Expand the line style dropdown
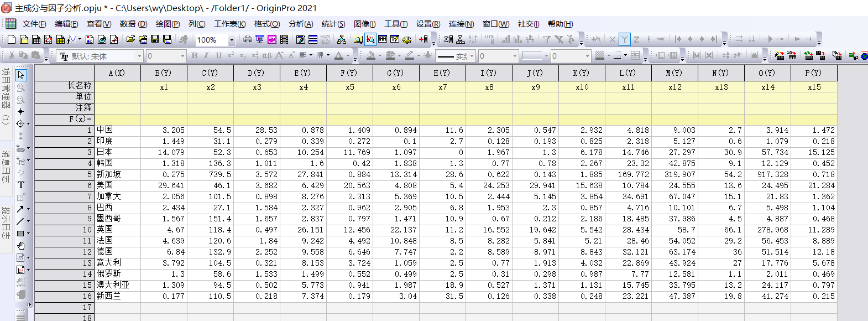Viewport: 868px width, 321px height. [x=473, y=56]
